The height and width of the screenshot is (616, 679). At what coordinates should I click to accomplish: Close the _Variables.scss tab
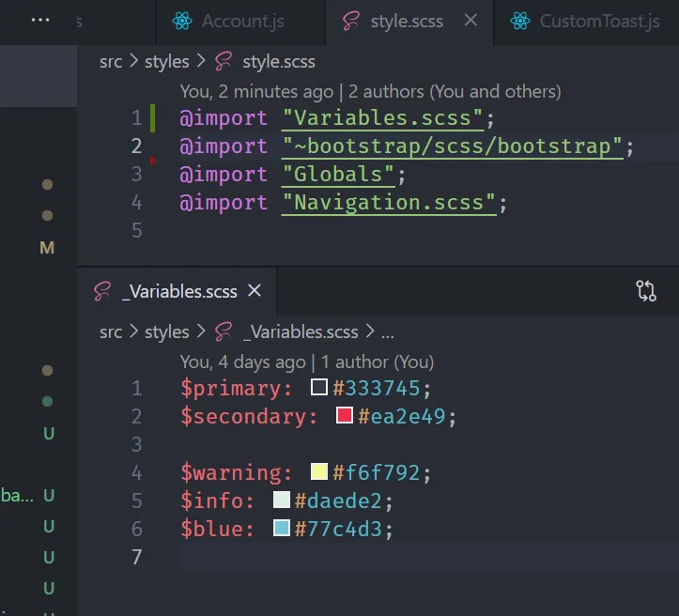[254, 291]
